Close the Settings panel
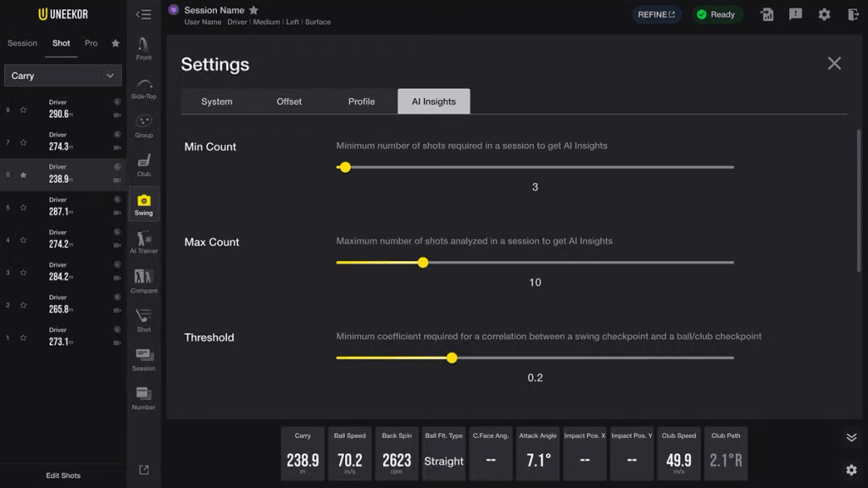The height and width of the screenshot is (488, 868). [x=834, y=63]
